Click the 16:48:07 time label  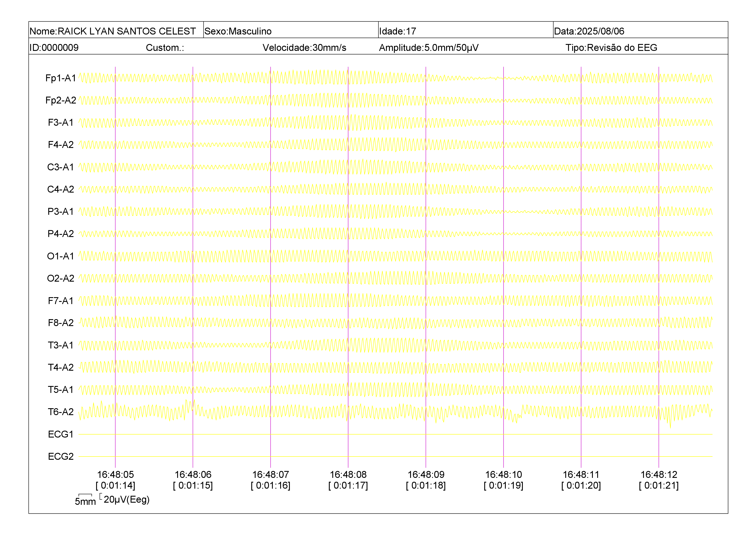click(x=271, y=474)
